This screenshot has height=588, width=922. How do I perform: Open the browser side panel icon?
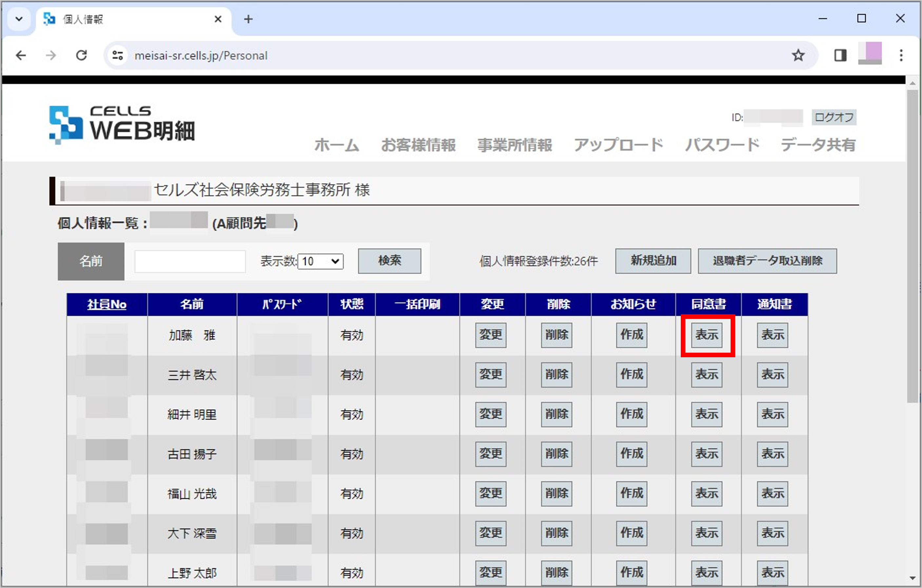(x=840, y=55)
